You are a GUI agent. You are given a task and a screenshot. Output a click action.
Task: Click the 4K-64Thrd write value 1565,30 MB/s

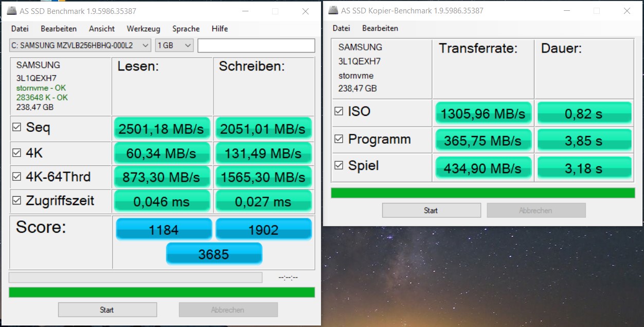[x=263, y=177]
